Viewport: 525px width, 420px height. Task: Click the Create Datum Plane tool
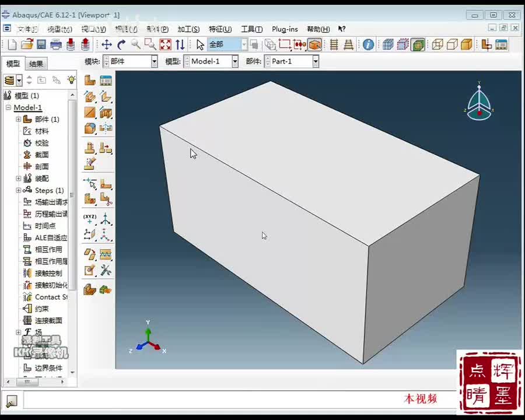click(x=90, y=235)
